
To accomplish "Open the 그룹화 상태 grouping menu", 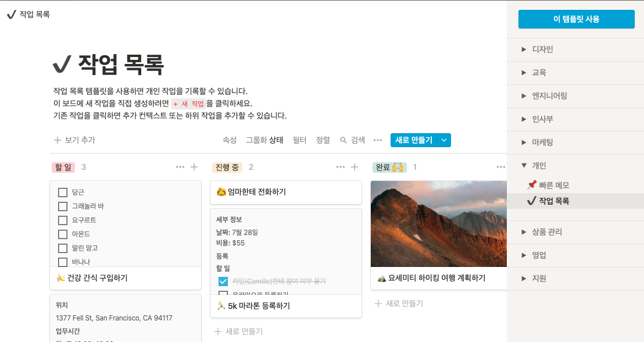I will point(264,140).
